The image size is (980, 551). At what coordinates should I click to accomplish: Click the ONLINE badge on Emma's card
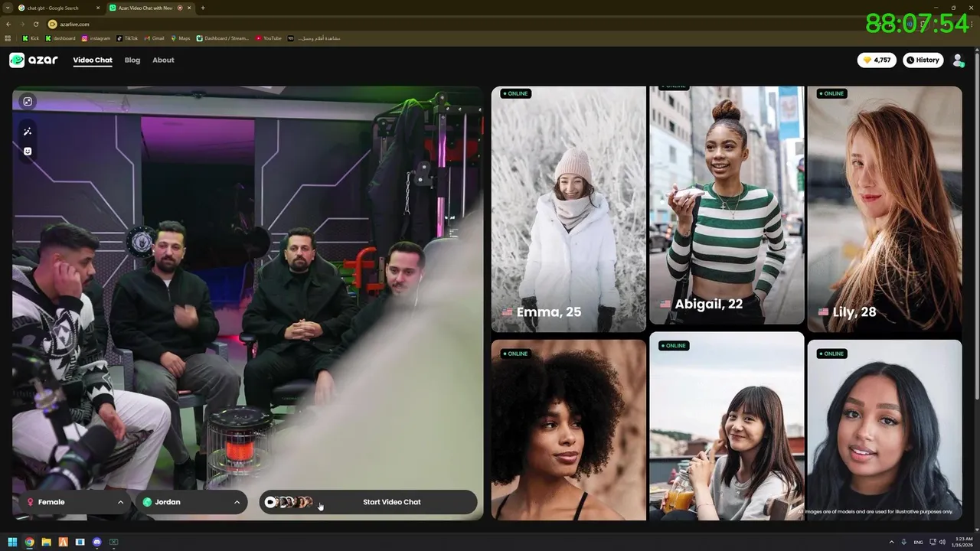516,93
